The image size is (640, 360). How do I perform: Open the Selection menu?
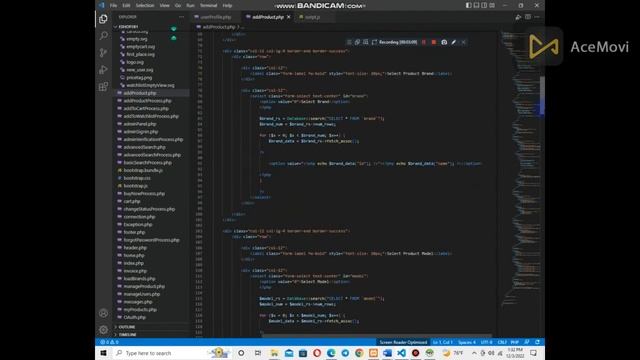click(x=145, y=6)
